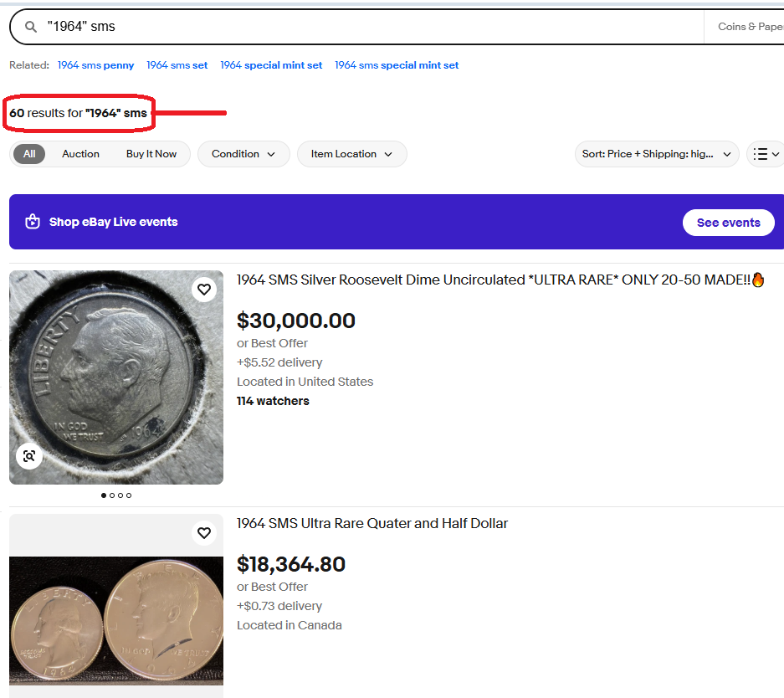
Task: Open related search 1964 sms special mint set
Action: click(397, 65)
